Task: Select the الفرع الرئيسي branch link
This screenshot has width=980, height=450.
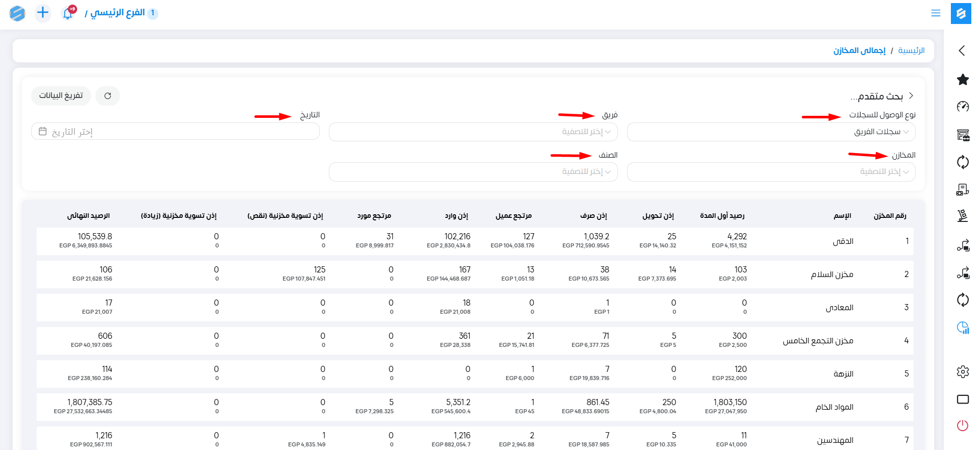Action: click(x=117, y=13)
